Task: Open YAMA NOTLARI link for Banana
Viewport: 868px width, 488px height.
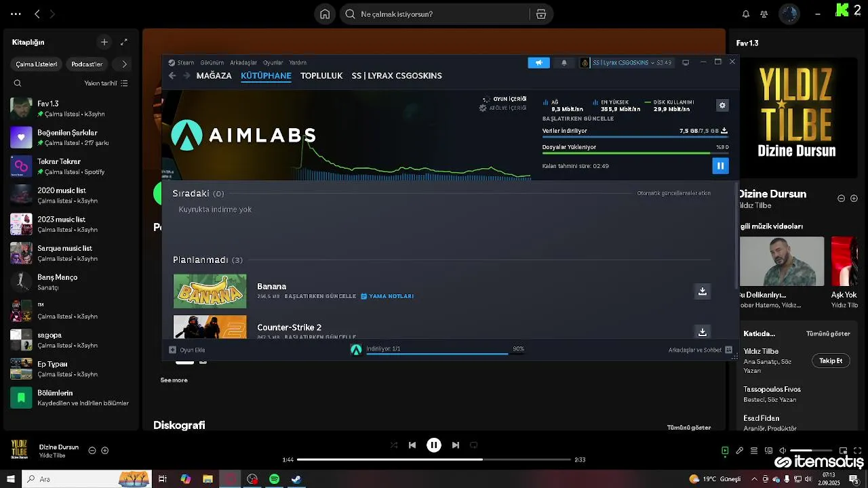Action: pyautogui.click(x=387, y=296)
